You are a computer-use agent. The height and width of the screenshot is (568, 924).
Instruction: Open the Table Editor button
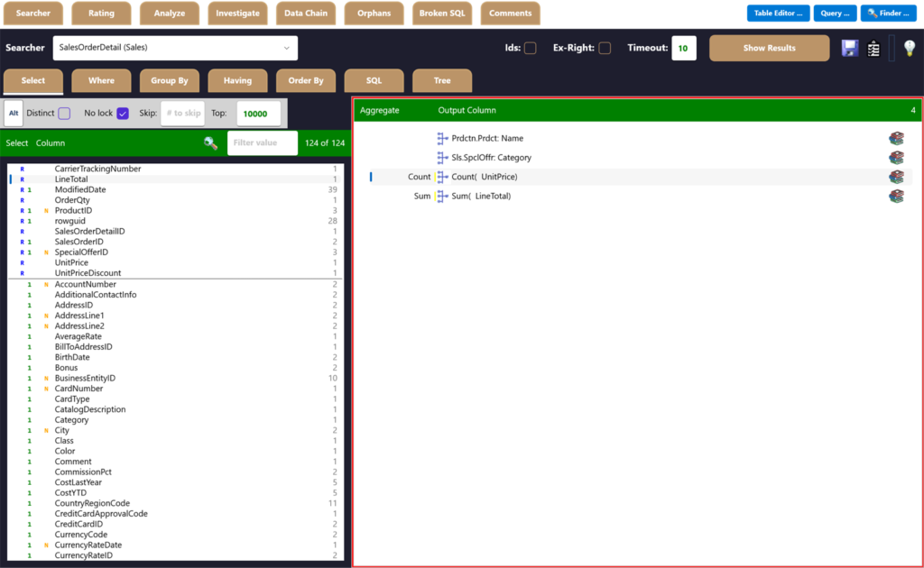[x=778, y=13]
